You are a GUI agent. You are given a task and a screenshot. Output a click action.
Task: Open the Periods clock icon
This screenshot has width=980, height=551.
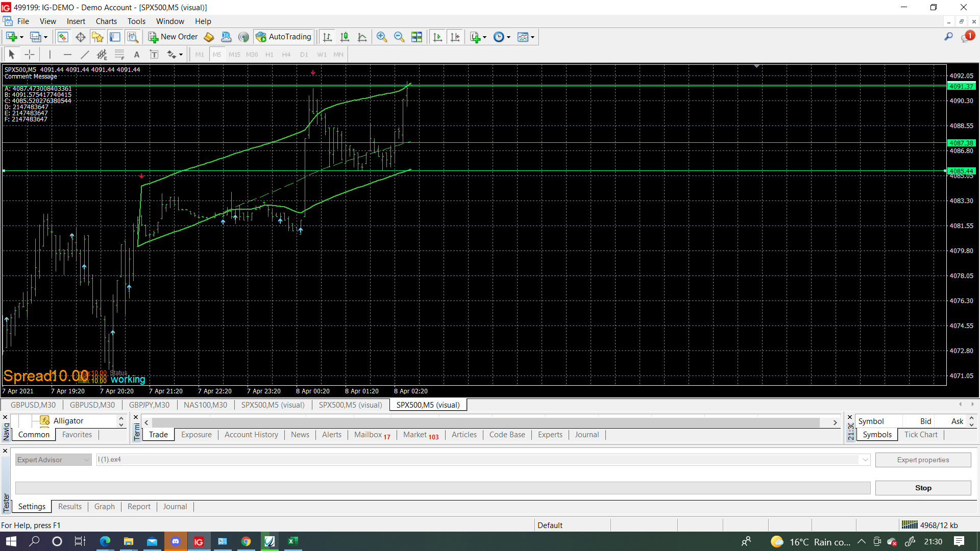point(499,37)
